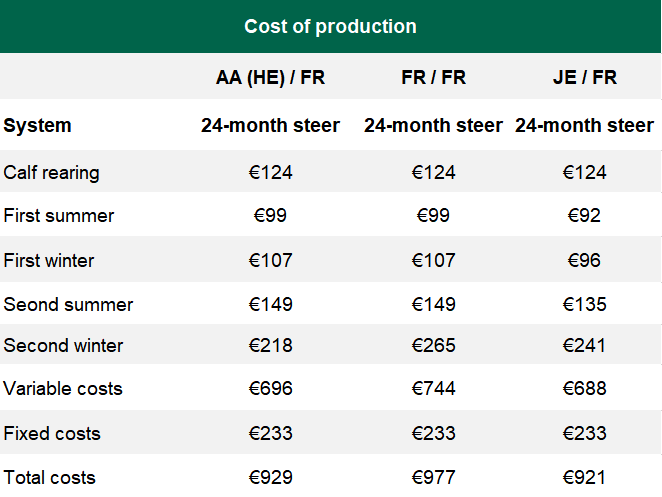Click the €696 variable costs cell
Image resolution: width=662 pixels, height=497 pixels.
pos(270,389)
